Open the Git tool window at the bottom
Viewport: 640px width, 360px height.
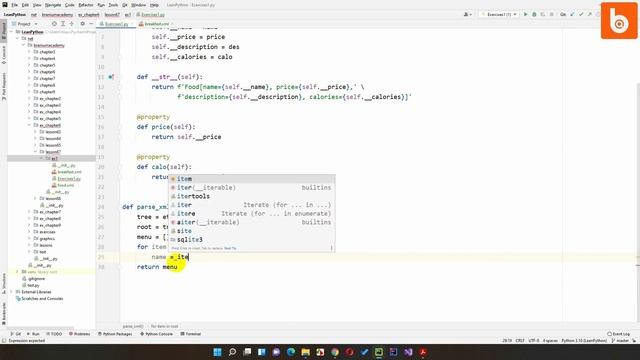(16, 334)
